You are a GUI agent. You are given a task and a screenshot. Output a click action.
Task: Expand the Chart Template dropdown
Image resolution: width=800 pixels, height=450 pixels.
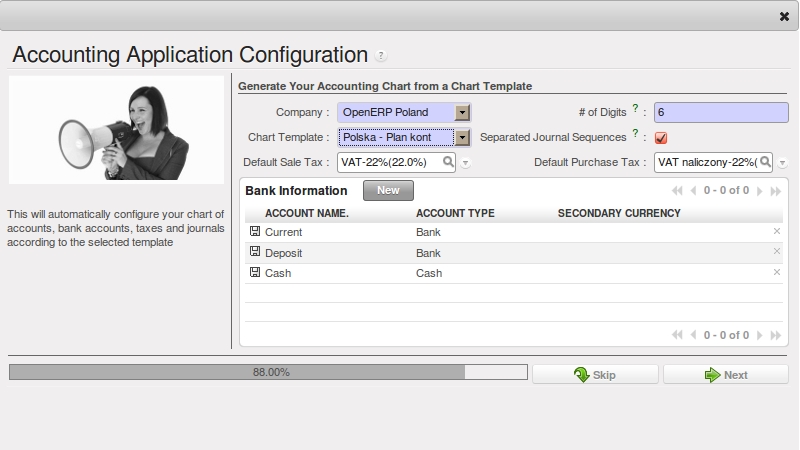[462, 138]
